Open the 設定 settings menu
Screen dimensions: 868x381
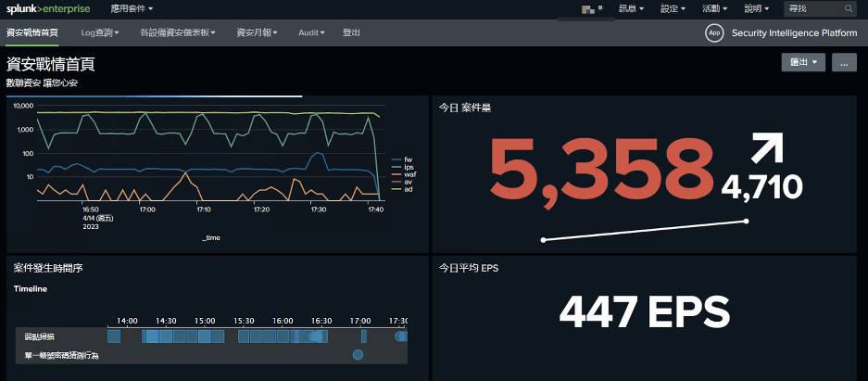(673, 9)
